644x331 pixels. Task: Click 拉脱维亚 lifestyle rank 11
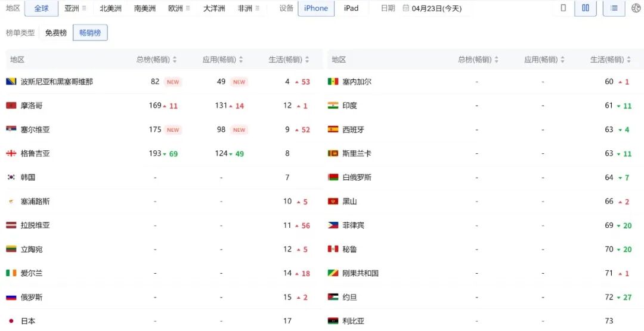(287, 225)
